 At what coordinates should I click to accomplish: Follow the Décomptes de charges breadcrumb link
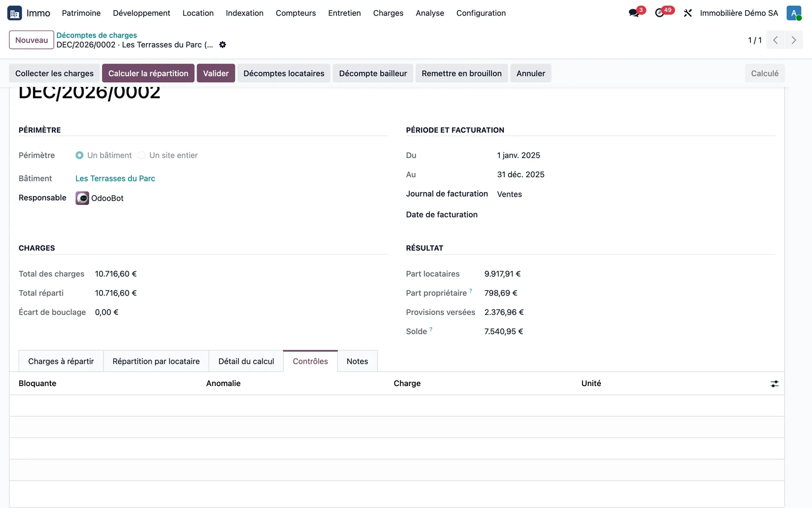coord(96,35)
